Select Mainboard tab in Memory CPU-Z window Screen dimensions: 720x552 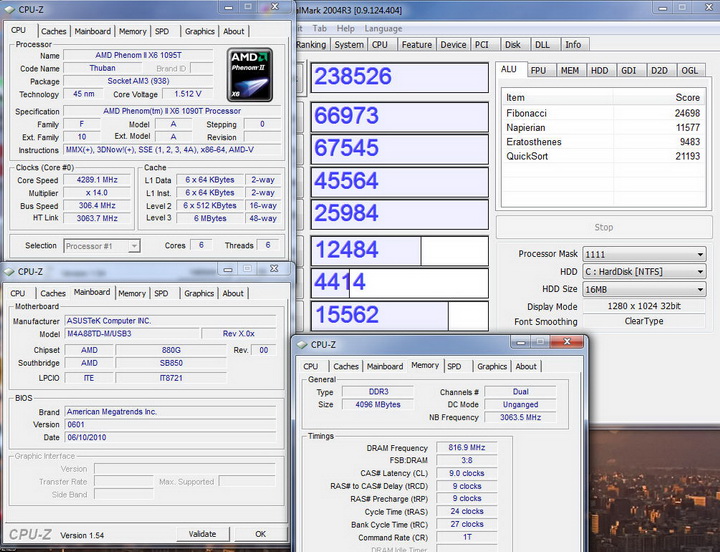(x=385, y=366)
